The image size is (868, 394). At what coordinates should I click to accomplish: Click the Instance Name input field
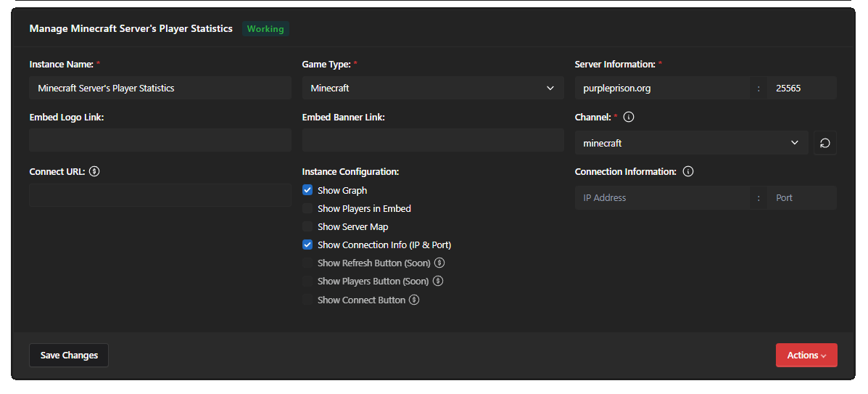coord(160,88)
